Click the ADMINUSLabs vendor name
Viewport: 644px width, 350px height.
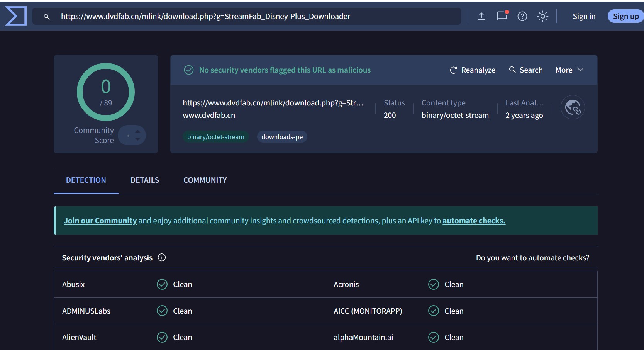[x=86, y=311]
